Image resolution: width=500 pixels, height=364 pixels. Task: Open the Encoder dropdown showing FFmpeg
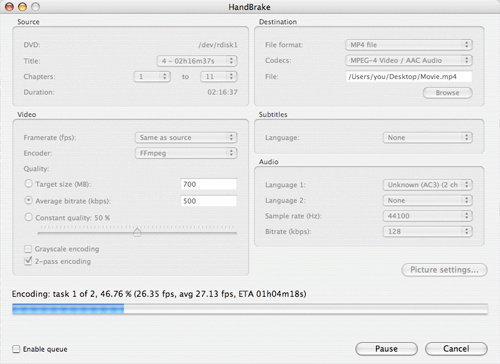[x=186, y=153]
